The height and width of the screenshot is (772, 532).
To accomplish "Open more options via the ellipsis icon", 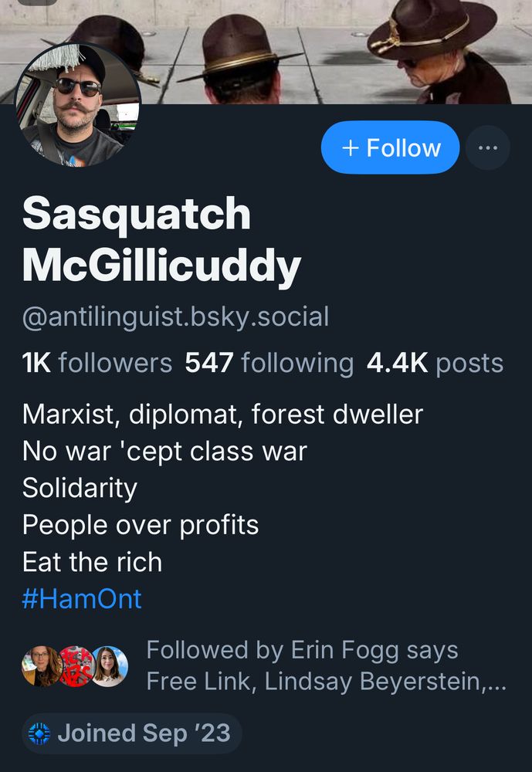I will 487,147.
